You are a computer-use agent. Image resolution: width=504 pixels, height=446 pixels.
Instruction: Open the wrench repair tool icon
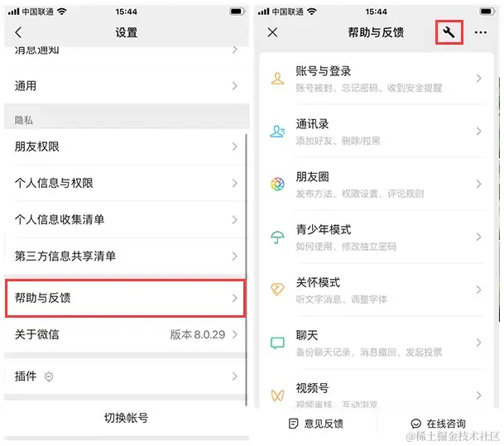point(449,32)
